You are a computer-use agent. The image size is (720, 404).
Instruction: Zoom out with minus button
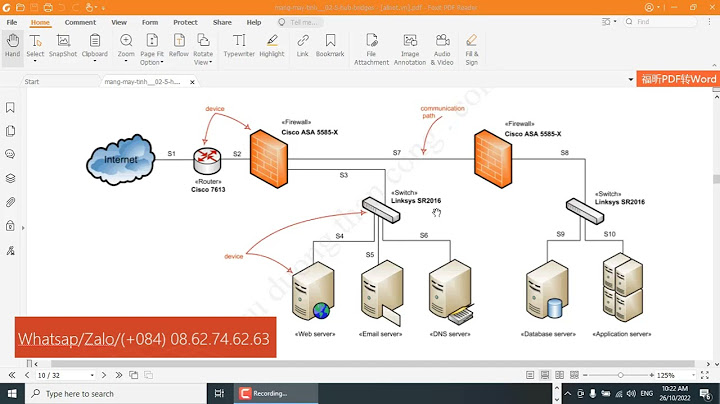pos(585,375)
